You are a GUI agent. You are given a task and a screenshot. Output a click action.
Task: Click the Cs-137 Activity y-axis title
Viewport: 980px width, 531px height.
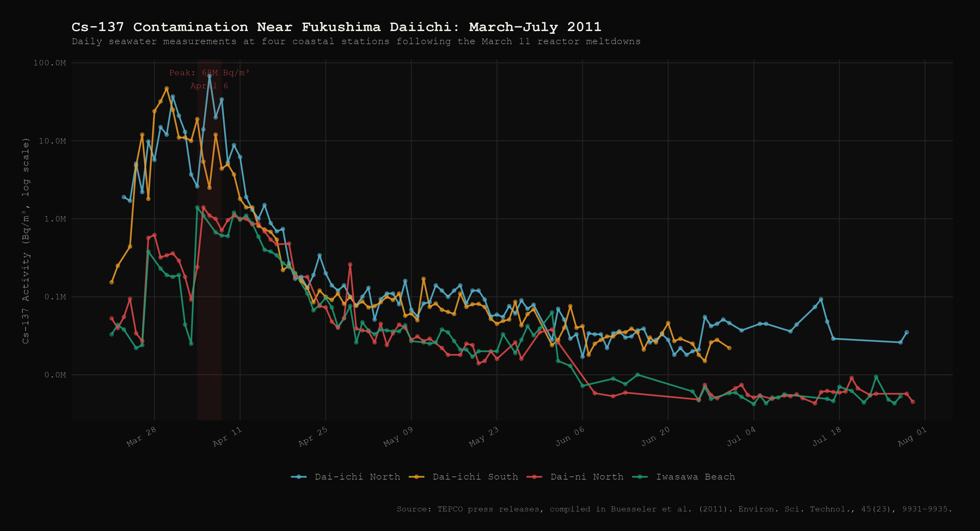coord(26,241)
